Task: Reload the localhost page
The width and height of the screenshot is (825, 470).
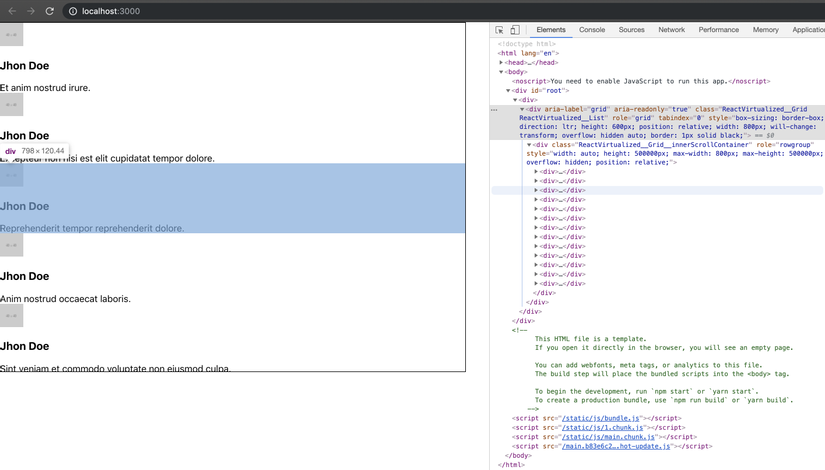Action: point(50,11)
